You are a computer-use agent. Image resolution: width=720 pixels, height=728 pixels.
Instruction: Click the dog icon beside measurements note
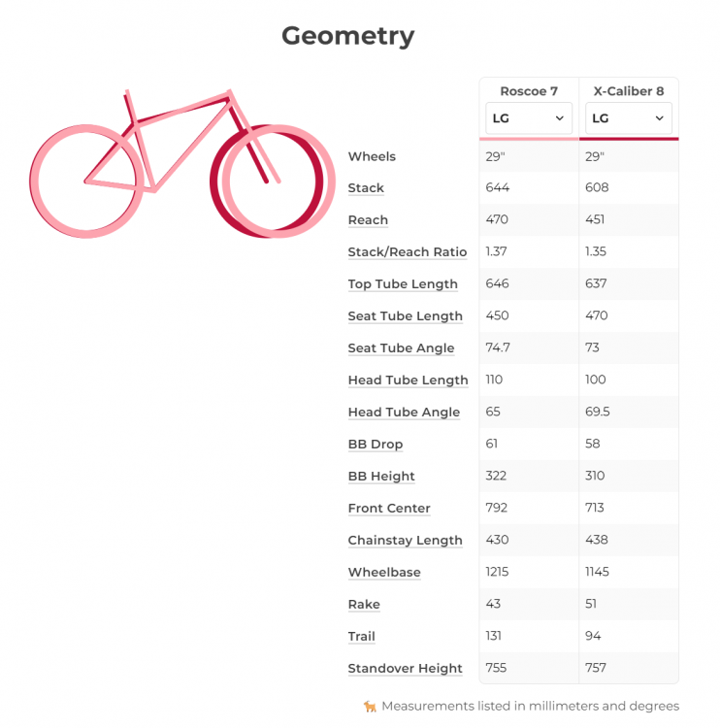tap(370, 707)
